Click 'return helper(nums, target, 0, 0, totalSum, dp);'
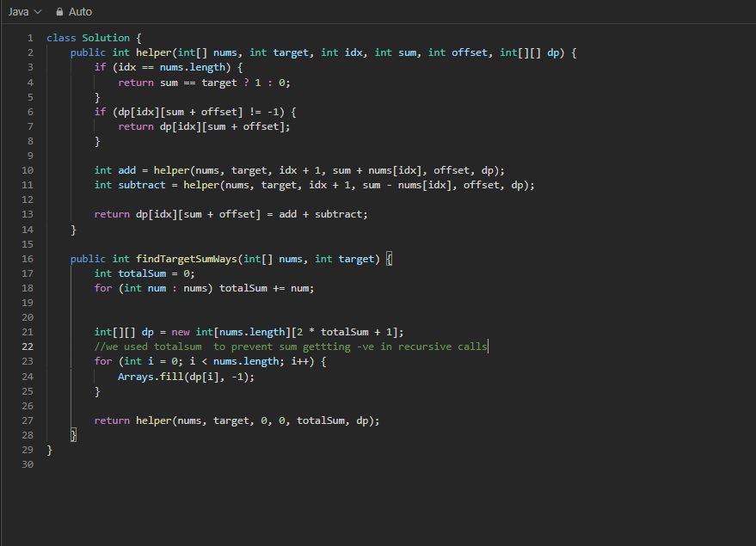Viewport: 756px width, 546px height. (237, 420)
